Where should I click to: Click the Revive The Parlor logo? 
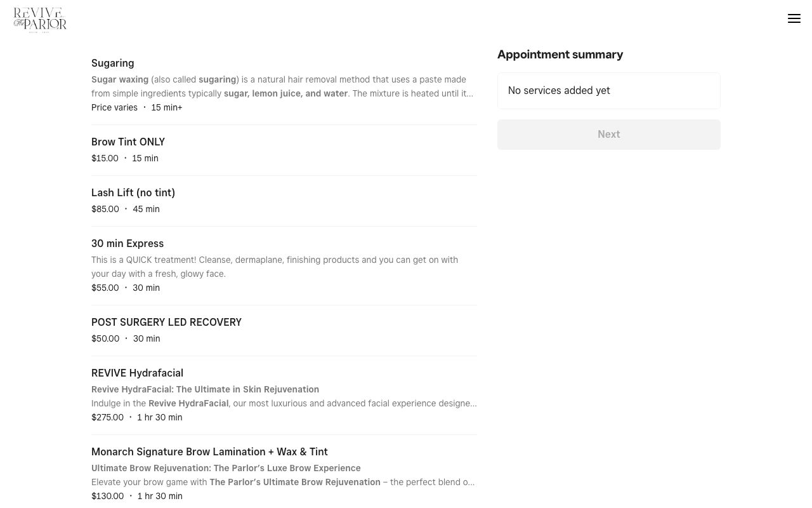(40, 20)
